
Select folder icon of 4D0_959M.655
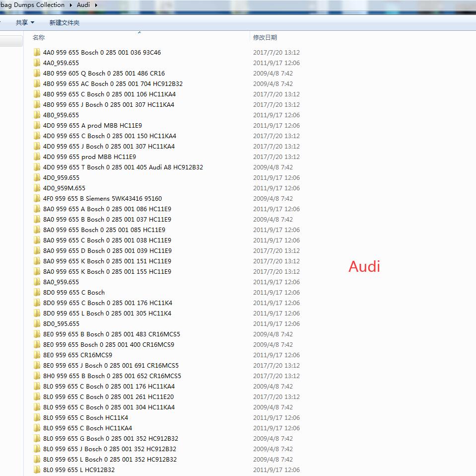(x=37, y=188)
